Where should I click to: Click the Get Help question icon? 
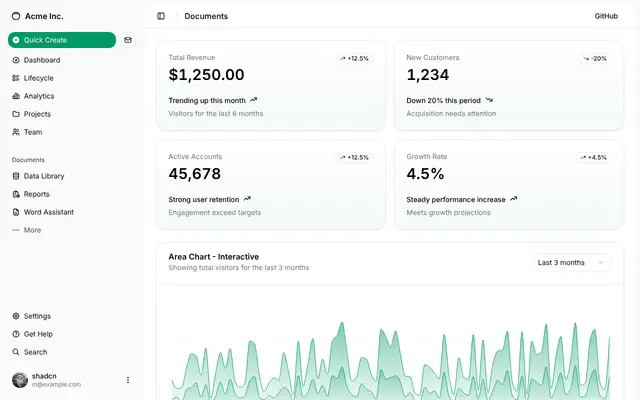point(16,334)
